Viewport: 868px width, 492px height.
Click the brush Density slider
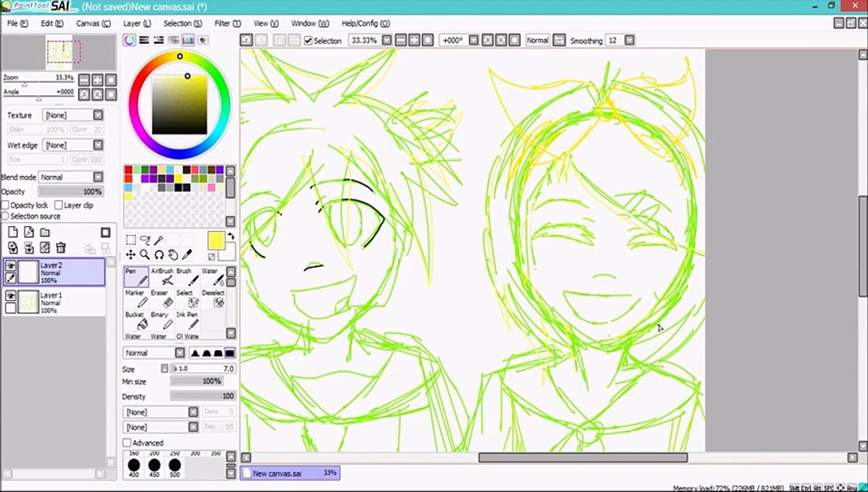[202, 396]
